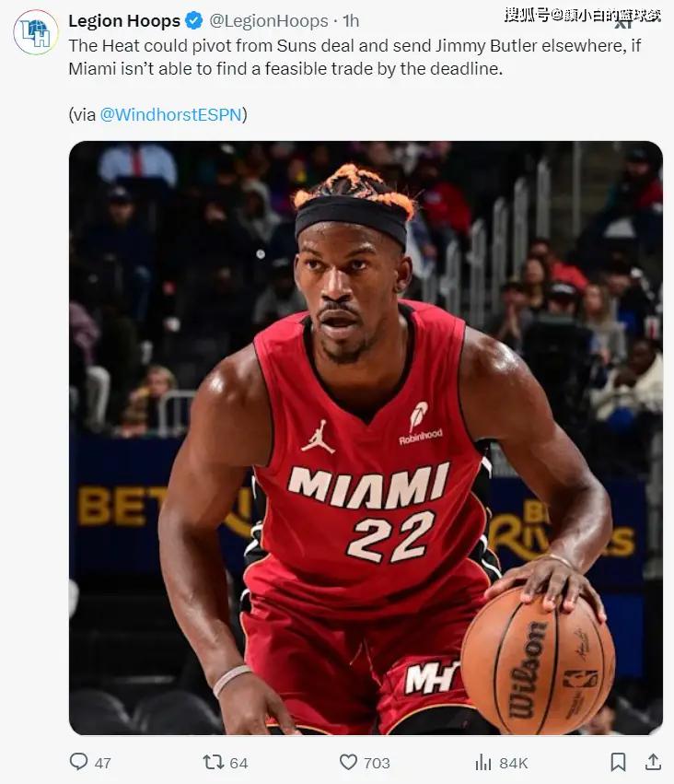Image resolution: width=674 pixels, height=784 pixels.
Task: Open the @WindhorstESPN mention link
Action: [x=171, y=114]
